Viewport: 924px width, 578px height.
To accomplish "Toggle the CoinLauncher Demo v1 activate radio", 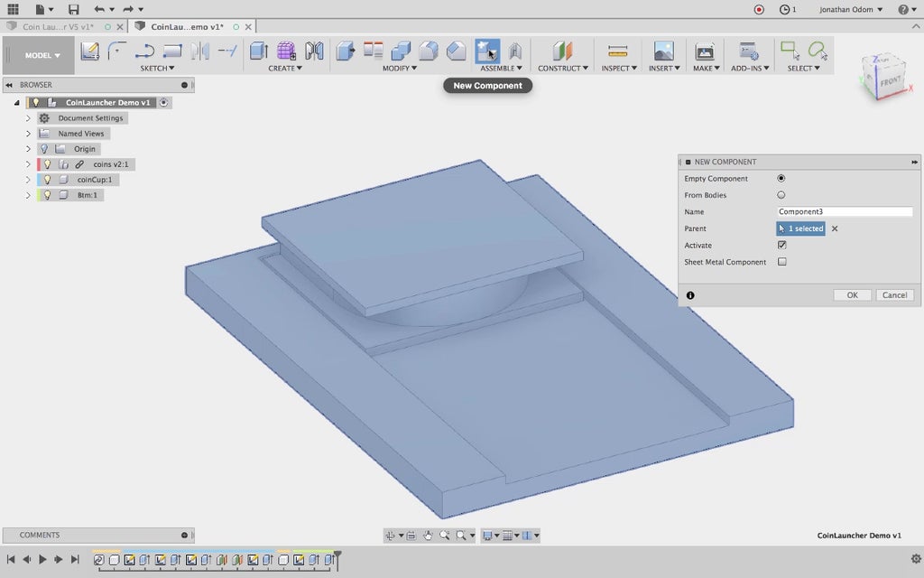I will tap(164, 103).
